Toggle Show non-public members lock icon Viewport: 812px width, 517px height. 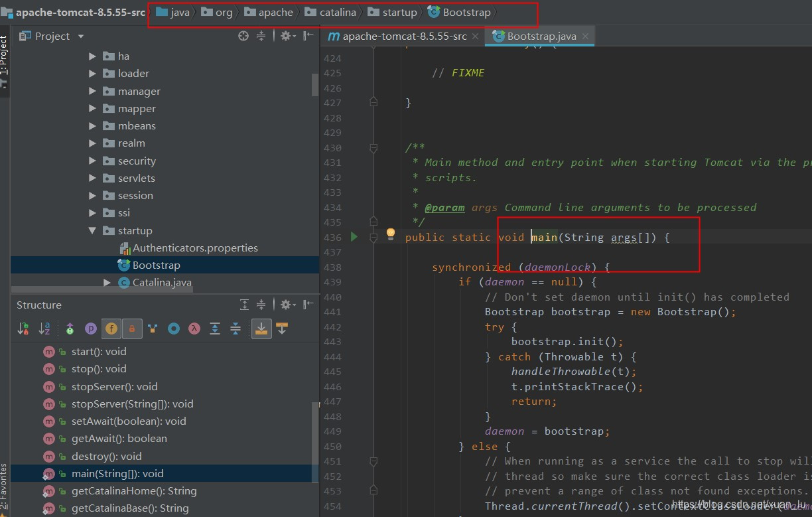click(x=131, y=329)
